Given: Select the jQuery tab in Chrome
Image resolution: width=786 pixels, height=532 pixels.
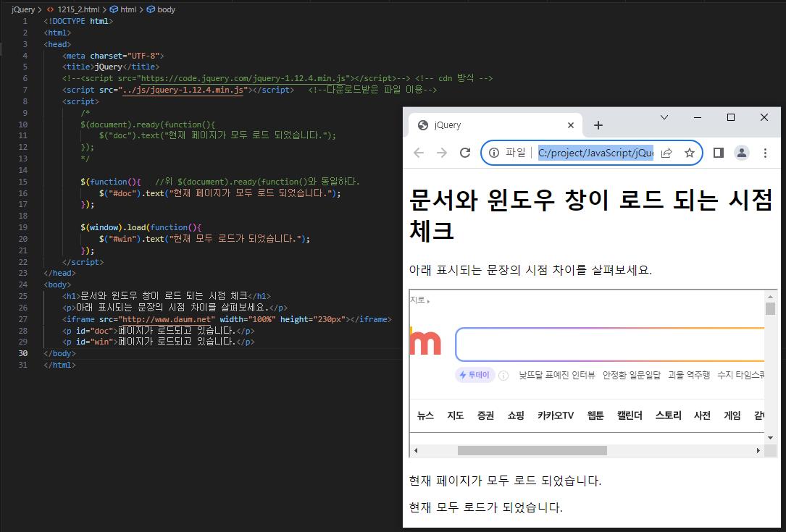Looking at the screenshot, I should (x=494, y=125).
